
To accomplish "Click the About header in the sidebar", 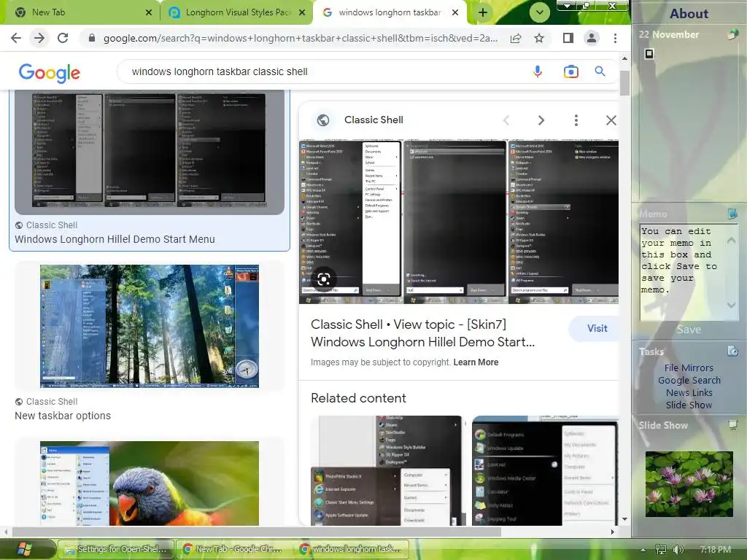I will pyautogui.click(x=689, y=13).
